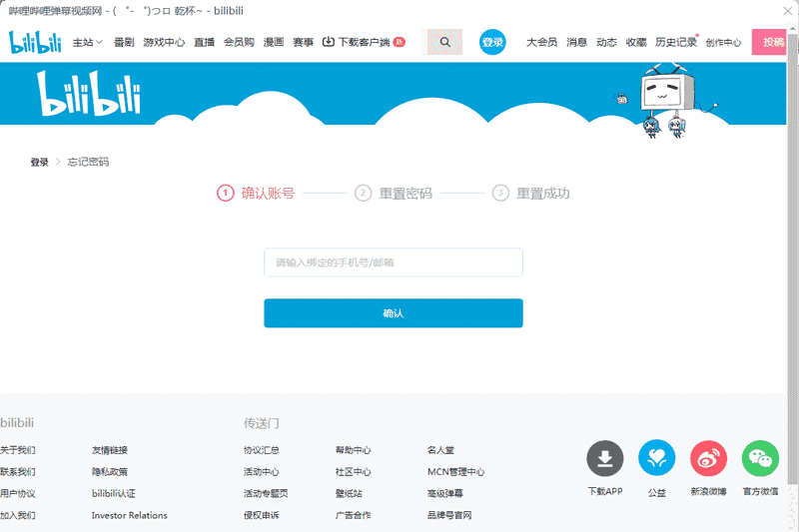Open the 直播 live section
The image size is (799, 532).
click(x=204, y=42)
